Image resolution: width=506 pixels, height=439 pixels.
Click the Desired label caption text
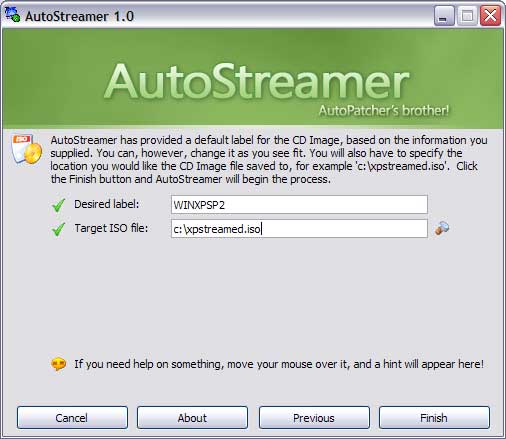(107, 204)
